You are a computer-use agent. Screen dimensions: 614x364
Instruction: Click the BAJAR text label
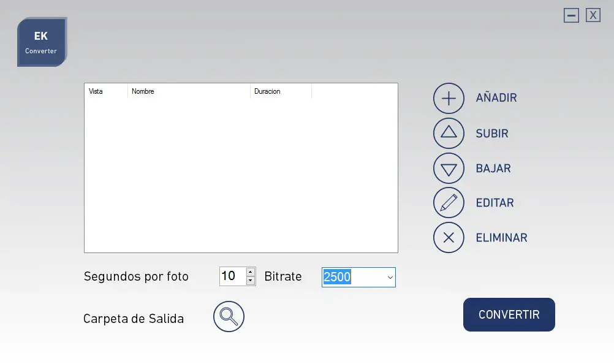493,169
